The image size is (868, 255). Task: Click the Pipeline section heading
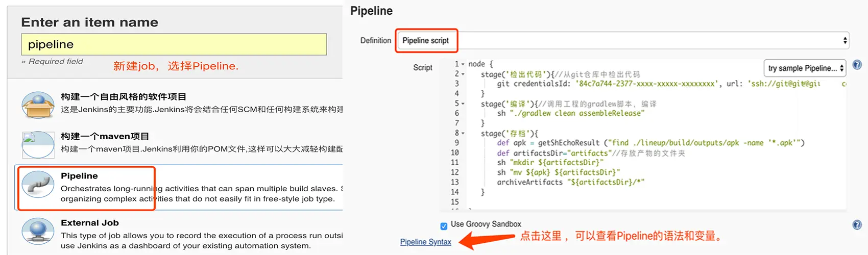371,11
